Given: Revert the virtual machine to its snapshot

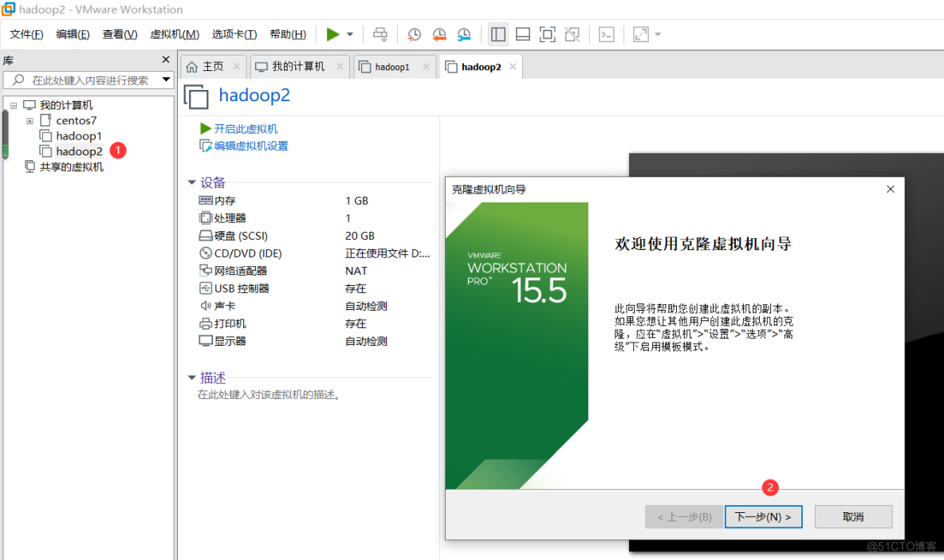Looking at the screenshot, I should [439, 34].
